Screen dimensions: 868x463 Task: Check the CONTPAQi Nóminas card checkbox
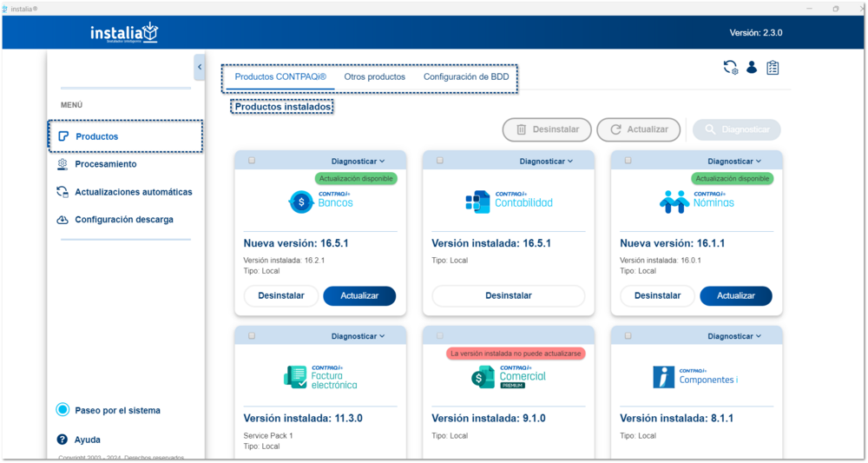click(628, 161)
